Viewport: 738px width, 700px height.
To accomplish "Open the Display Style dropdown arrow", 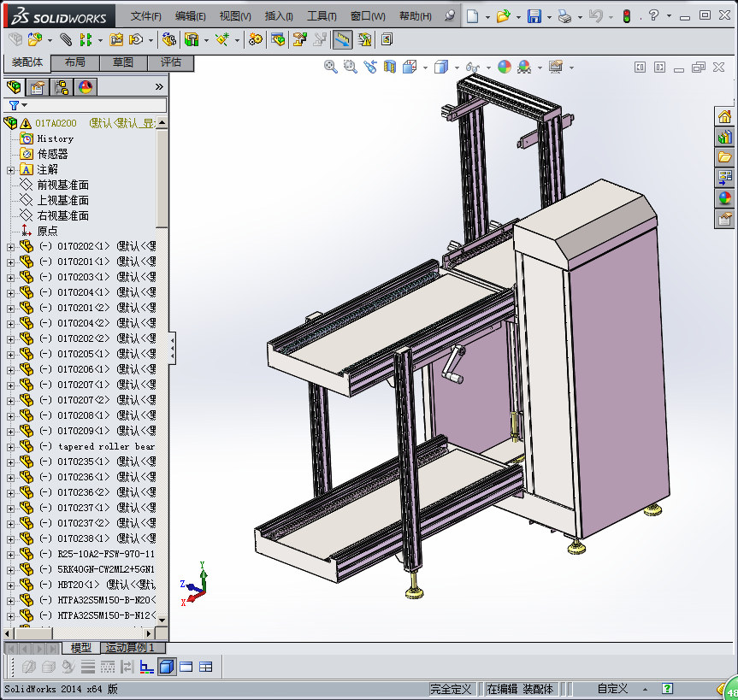I will pos(457,68).
